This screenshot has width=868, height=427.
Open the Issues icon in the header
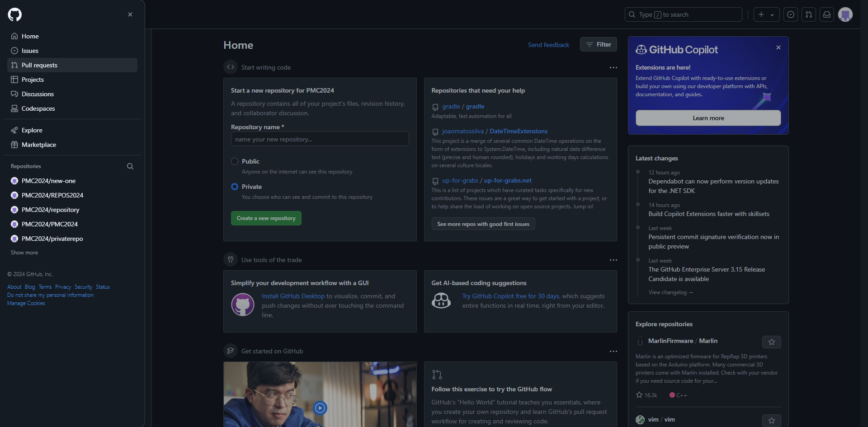point(790,14)
